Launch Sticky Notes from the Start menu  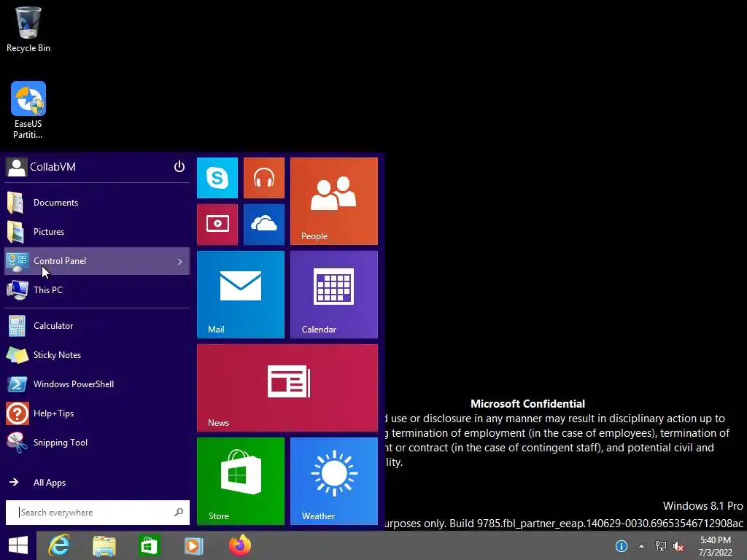(x=97, y=355)
